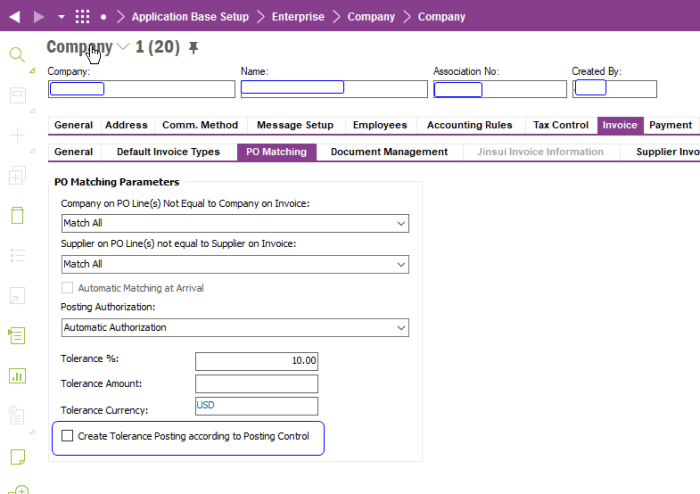Click the green list with arrow icon
The height and width of the screenshot is (494, 700).
pyautogui.click(x=17, y=336)
